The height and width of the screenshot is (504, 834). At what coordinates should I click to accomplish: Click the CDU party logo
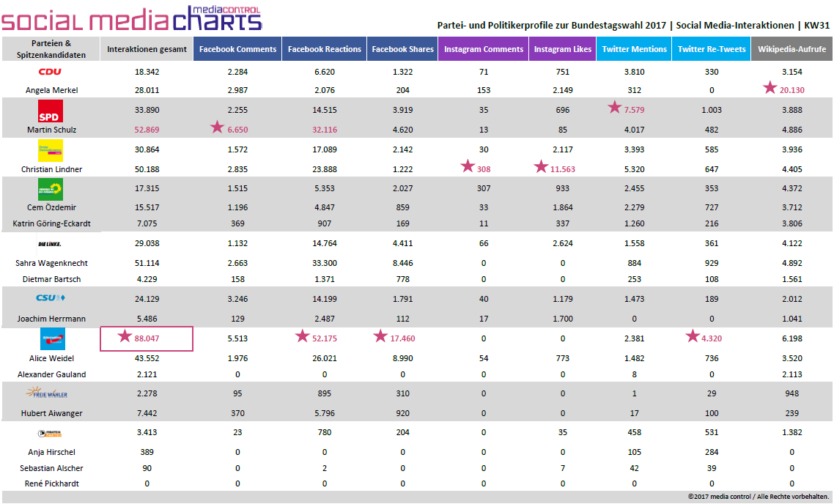[x=50, y=72]
